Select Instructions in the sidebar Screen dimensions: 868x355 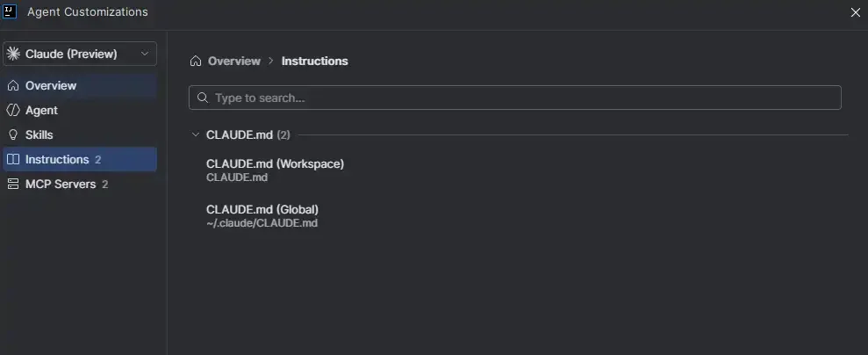point(80,160)
